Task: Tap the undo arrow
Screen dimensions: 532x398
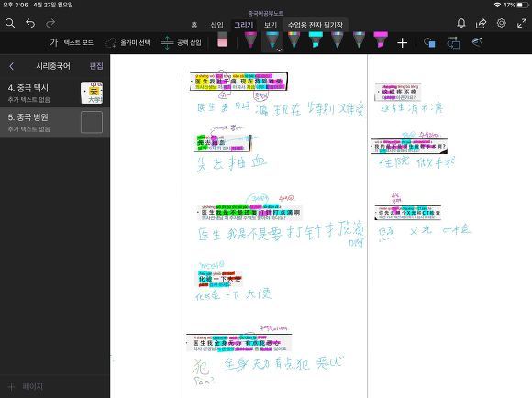Action: (30, 23)
